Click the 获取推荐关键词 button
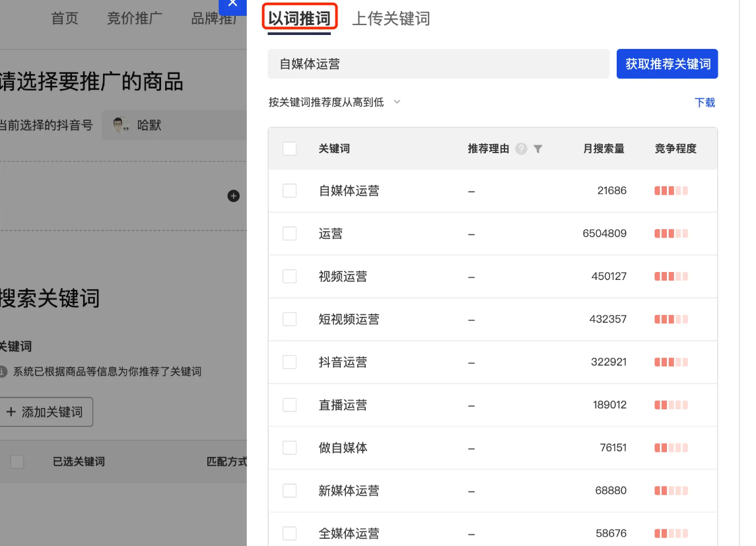The image size is (756, 546). (x=667, y=63)
